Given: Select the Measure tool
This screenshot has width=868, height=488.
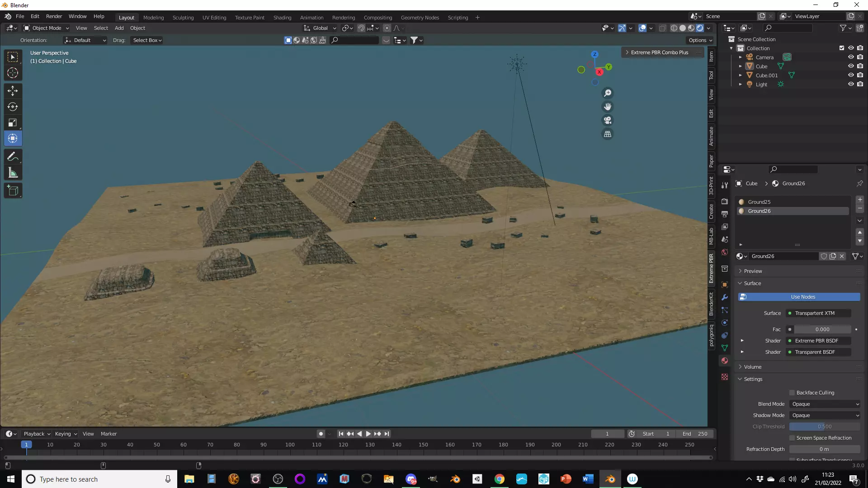Looking at the screenshot, I should [13, 173].
